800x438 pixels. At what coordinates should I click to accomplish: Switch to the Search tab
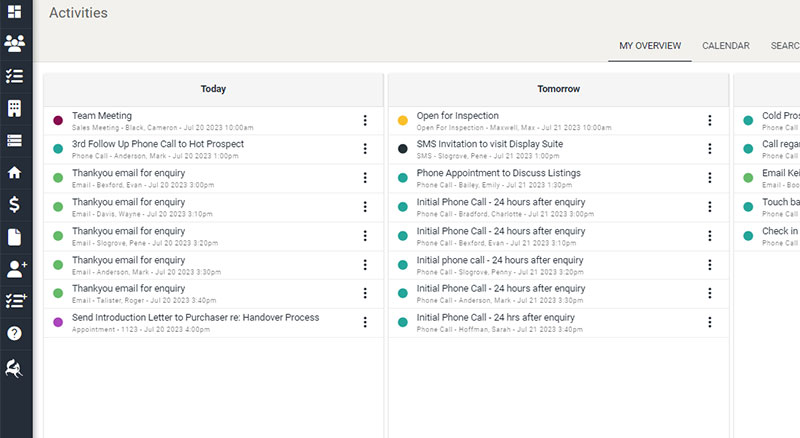pyautogui.click(x=785, y=45)
